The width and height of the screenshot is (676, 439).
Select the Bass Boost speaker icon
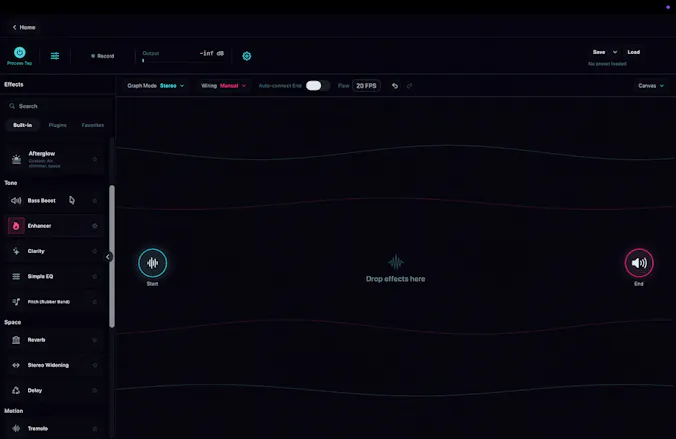[16, 201]
